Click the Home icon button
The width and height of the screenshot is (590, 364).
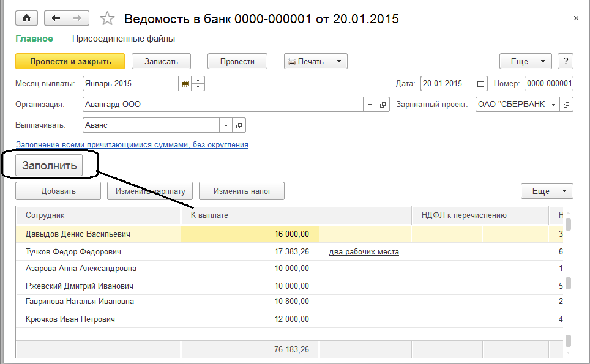27,18
